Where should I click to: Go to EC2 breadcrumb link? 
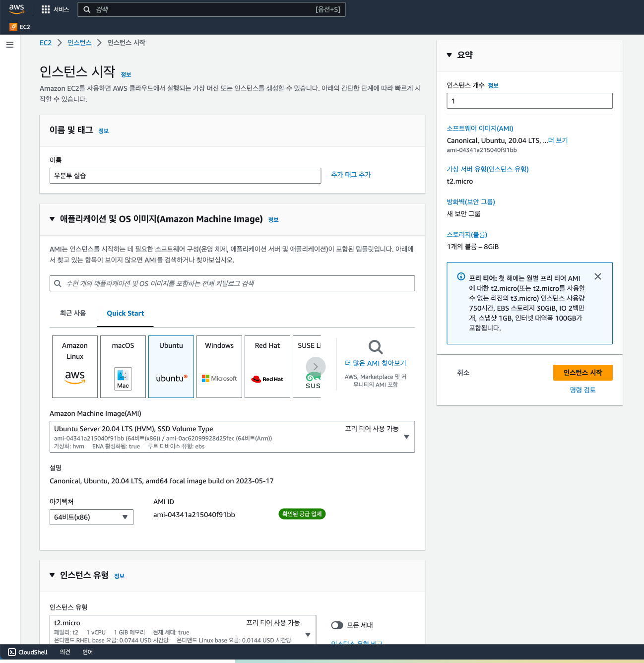tap(46, 43)
